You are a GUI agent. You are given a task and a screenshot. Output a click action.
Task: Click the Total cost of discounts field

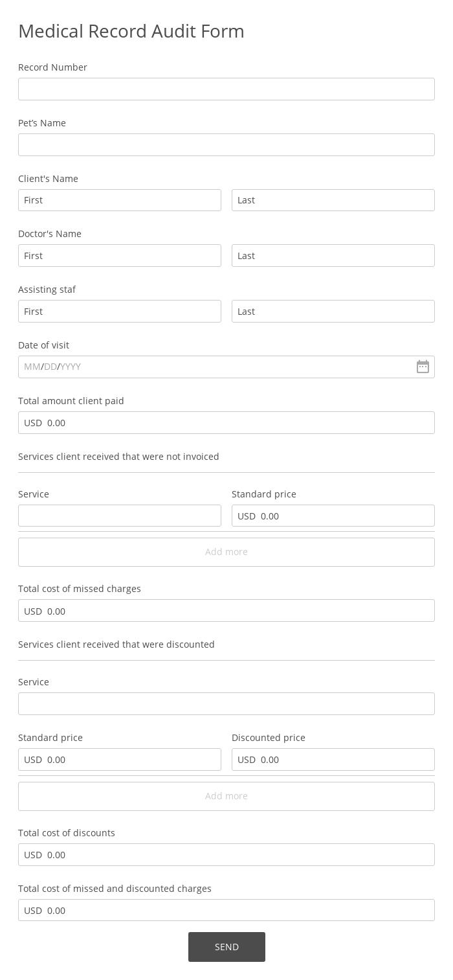[226, 854]
